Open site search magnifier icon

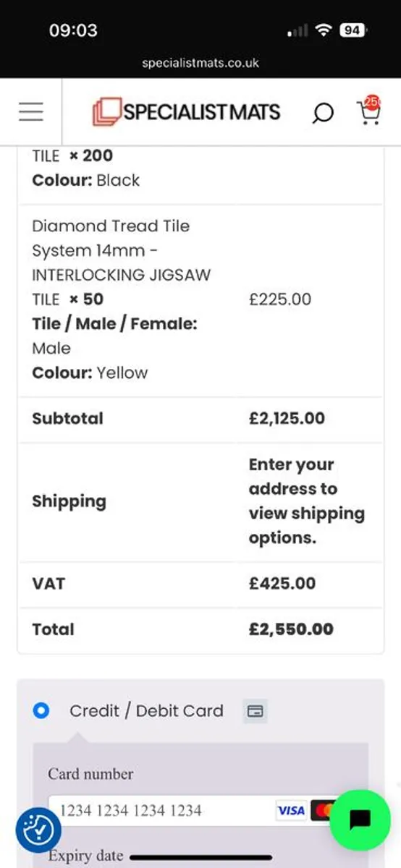[323, 114]
